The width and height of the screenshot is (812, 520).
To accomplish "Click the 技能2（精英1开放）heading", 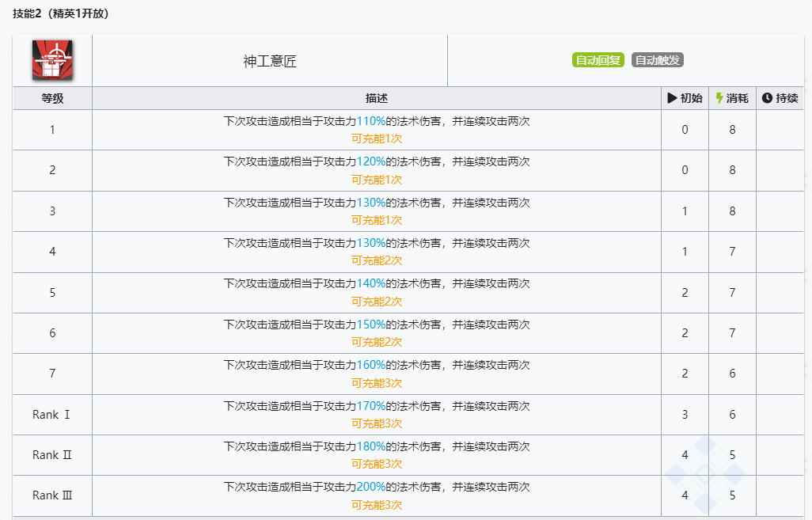I will tap(61, 13).
